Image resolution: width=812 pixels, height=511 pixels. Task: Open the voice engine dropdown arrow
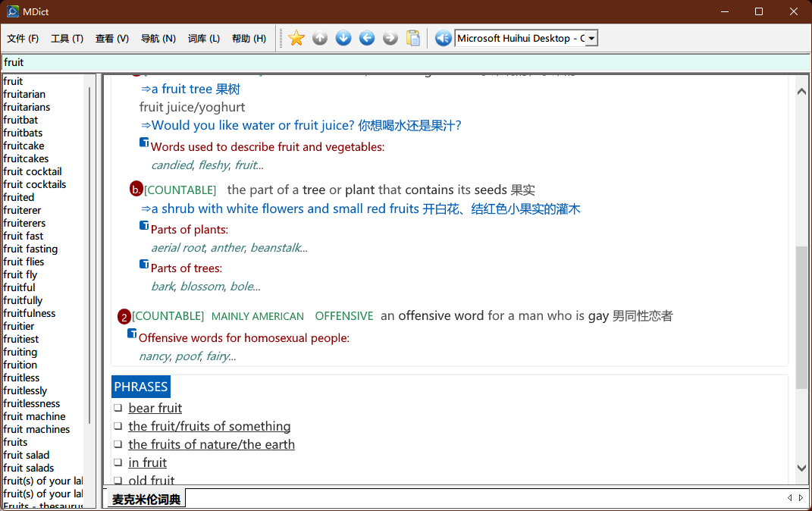591,39
